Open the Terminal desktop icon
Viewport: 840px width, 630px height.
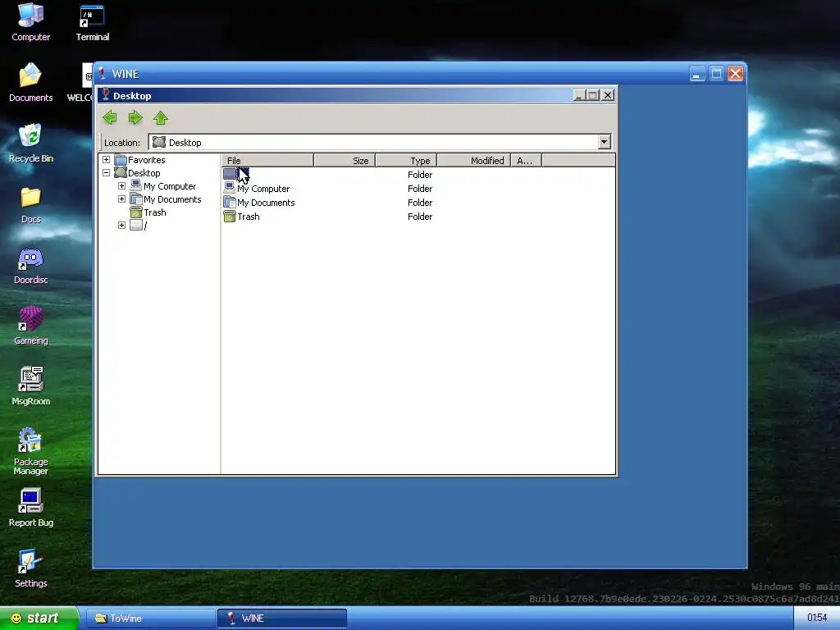point(92,22)
